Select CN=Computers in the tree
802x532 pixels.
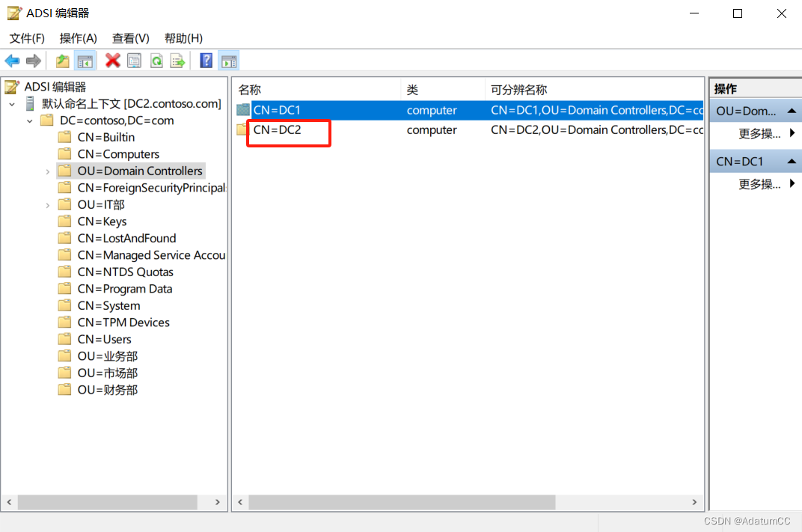click(118, 154)
